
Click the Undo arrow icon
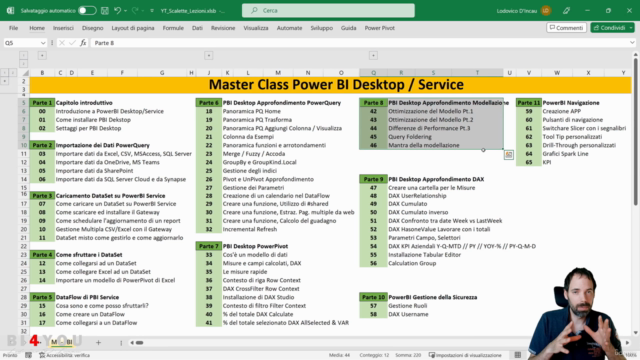point(117,11)
